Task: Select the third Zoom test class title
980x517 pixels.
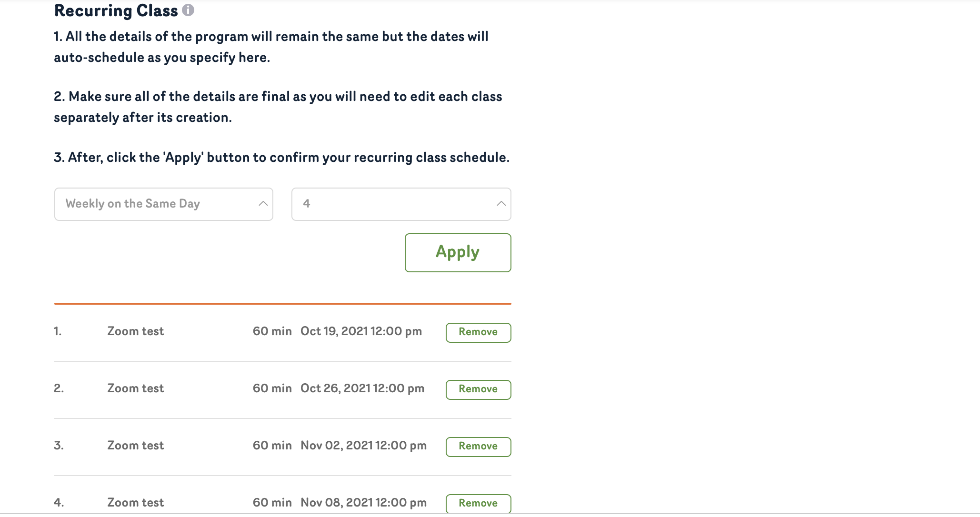Action: click(x=135, y=446)
